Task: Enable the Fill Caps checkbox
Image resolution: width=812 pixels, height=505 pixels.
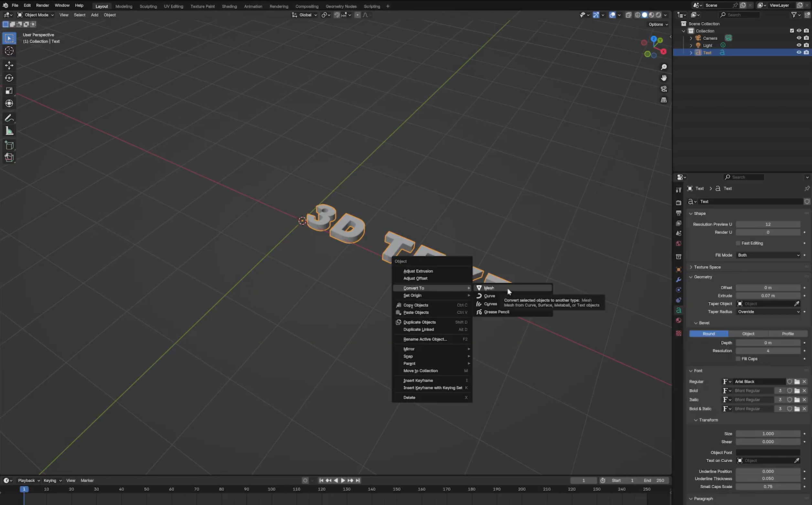Action: (738, 359)
